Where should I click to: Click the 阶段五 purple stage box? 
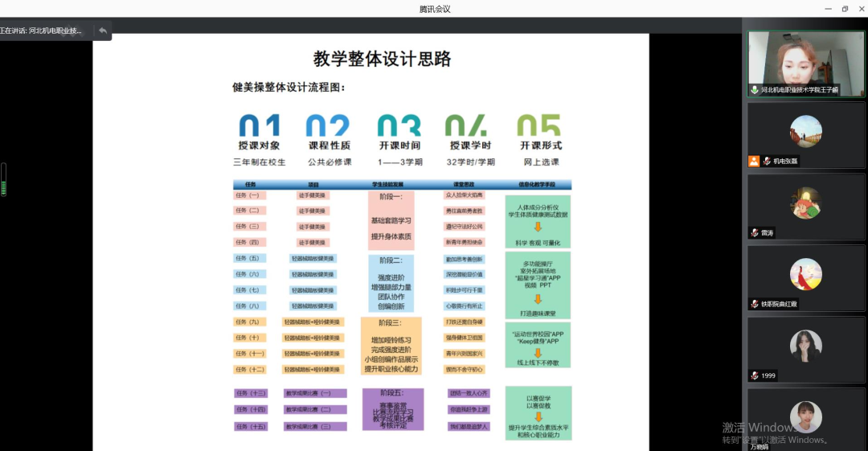pyautogui.click(x=393, y=409)
